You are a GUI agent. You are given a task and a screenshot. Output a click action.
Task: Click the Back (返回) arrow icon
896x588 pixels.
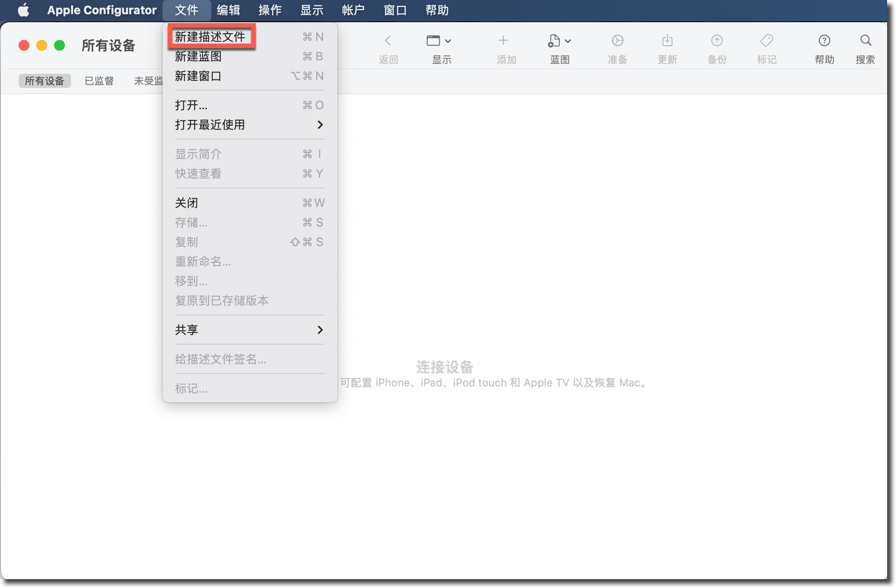(388, 41)
